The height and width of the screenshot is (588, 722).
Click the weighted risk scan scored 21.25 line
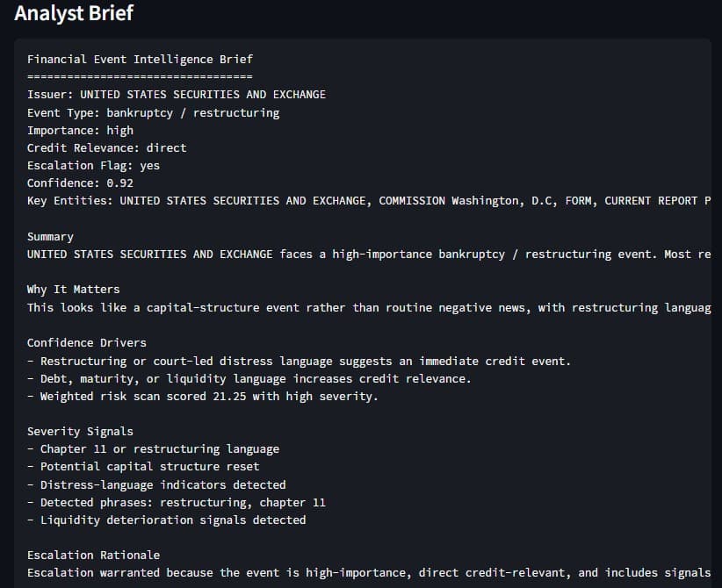[x=203, y=397]
